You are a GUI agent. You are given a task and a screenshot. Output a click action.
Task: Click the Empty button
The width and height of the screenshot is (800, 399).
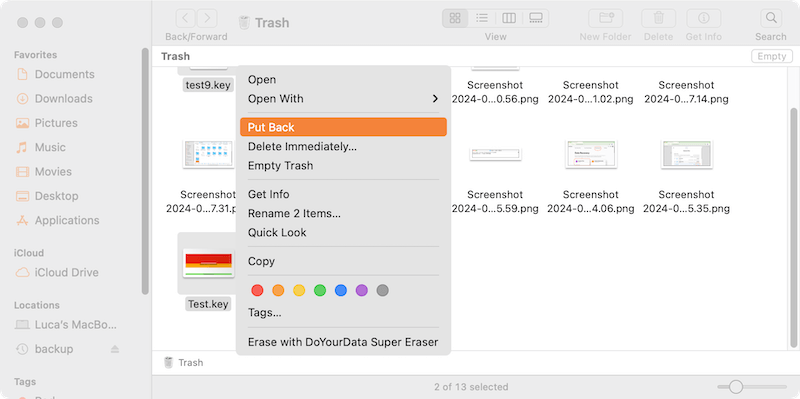point(771,57)
